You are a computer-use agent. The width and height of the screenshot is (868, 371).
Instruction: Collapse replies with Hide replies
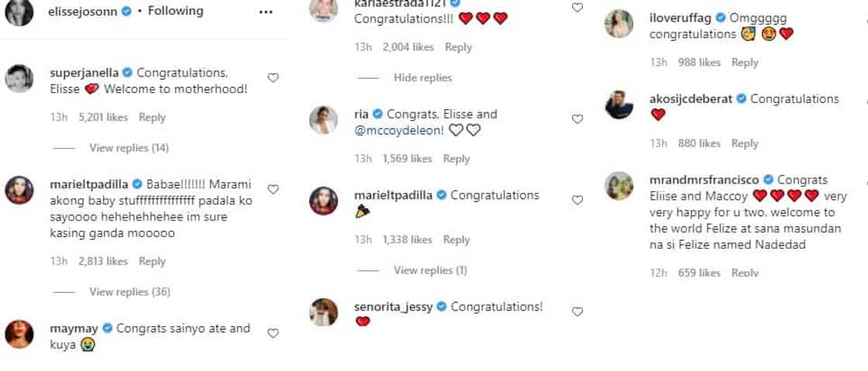[x=422, y=77]
